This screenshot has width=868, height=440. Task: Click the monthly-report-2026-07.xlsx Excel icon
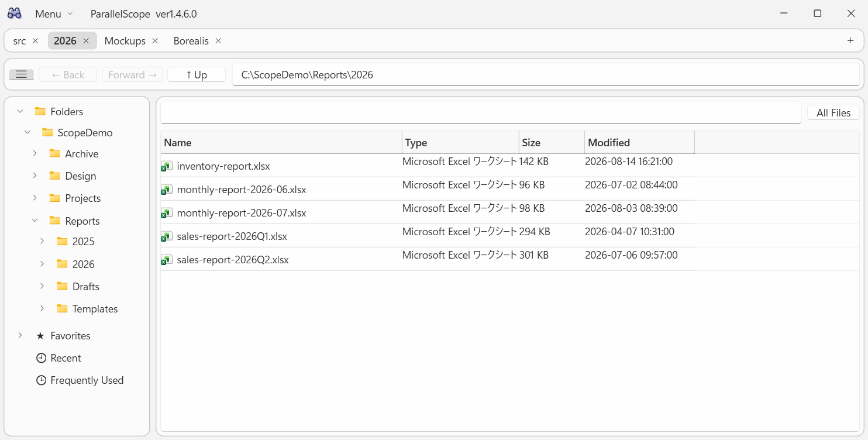click(167, 213)
